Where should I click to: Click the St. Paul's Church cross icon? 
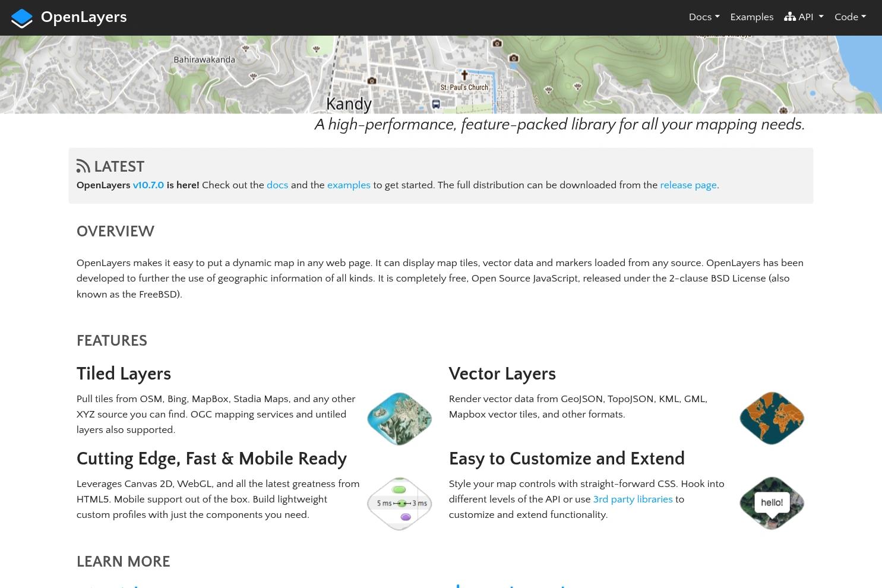point(464,75)
